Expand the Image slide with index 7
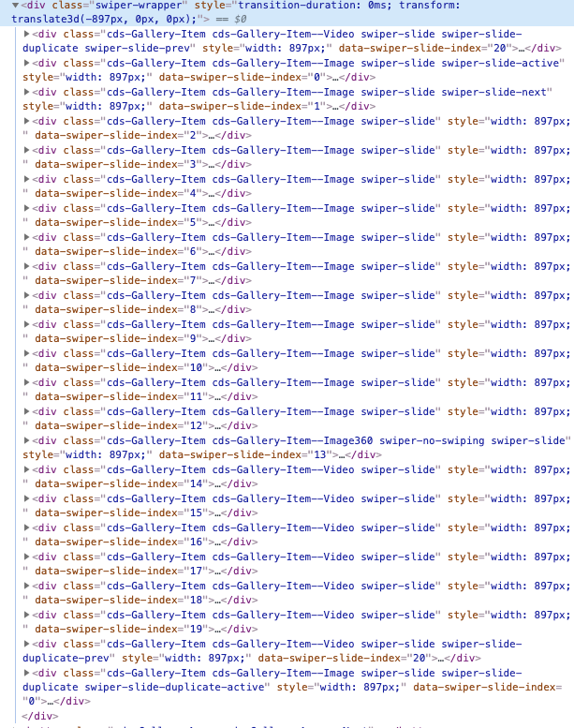The width and height of the screenshot is (574, 728). point(27,266)
